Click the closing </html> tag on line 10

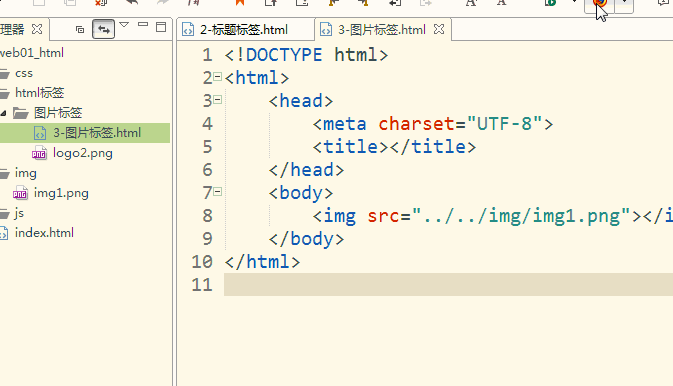pyautogui.click(x=263, y=262)
